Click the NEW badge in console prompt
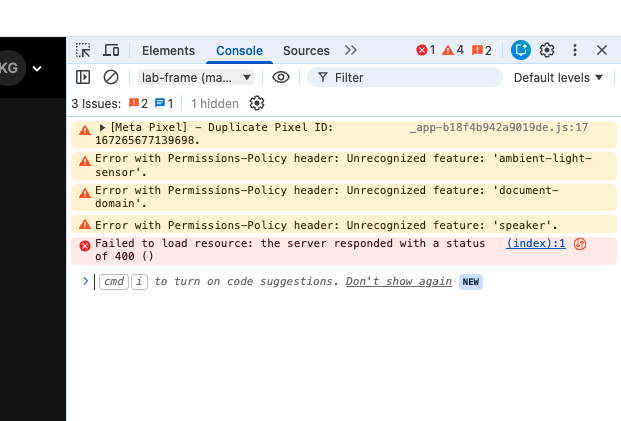Viewport: 621px width, 421px height. click(471, 282)
